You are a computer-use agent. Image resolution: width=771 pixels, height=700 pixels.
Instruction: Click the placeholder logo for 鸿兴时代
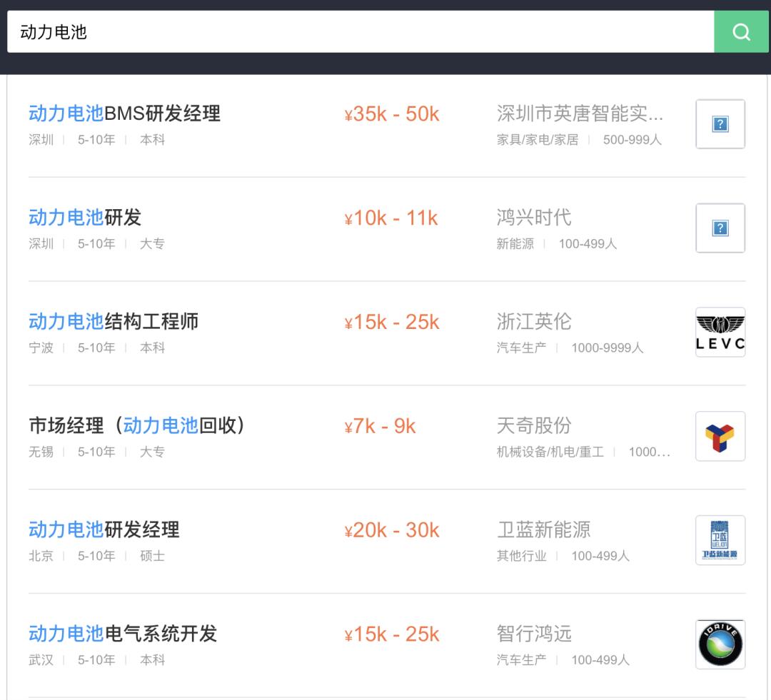[720, 228]
